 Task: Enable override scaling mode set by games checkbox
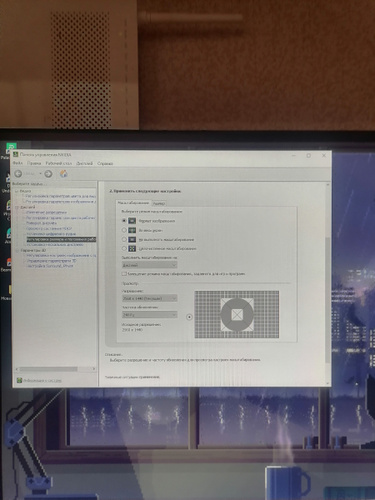click(x=124, y=274)
